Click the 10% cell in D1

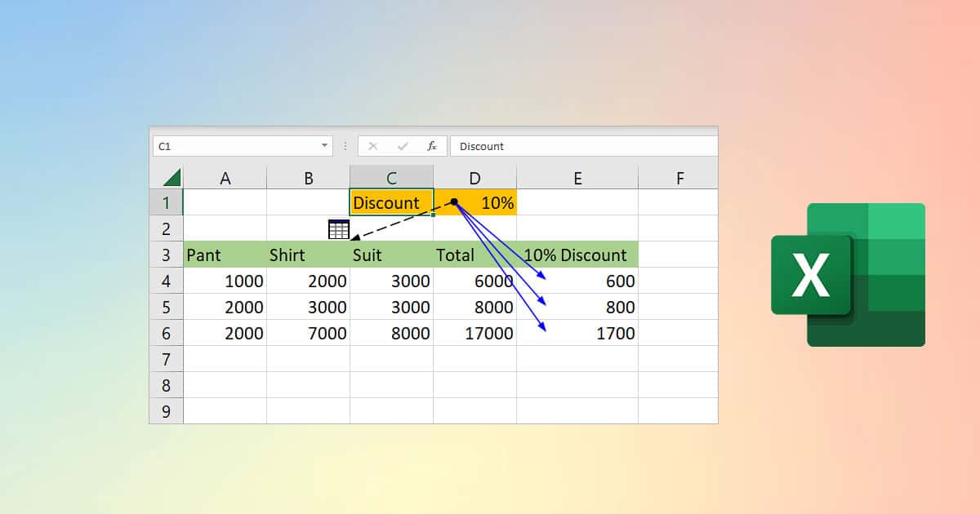[x=475, y=202]
